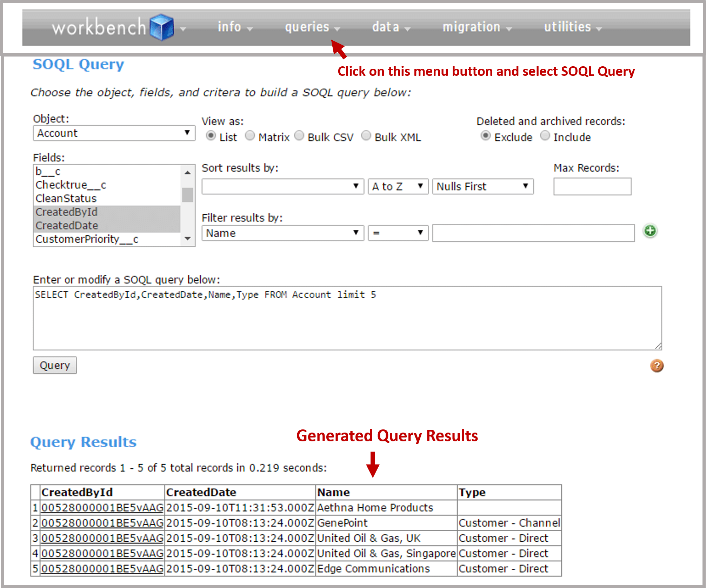Open the queries menu
This screenshot has height=588, width=706.
pos(312,27)
